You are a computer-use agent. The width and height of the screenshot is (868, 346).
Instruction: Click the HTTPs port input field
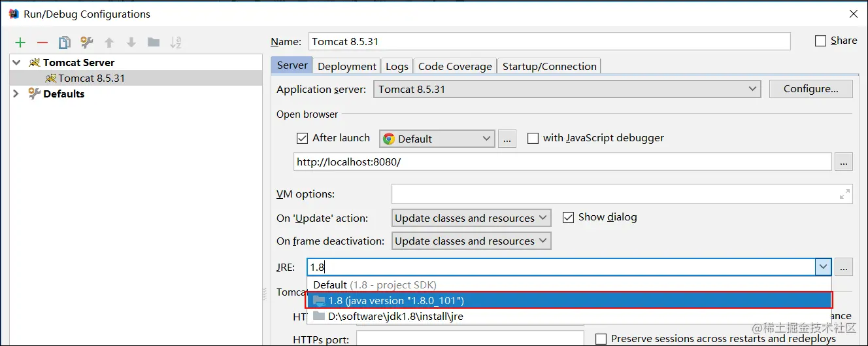pyautogui.click(x=470, y=338)
